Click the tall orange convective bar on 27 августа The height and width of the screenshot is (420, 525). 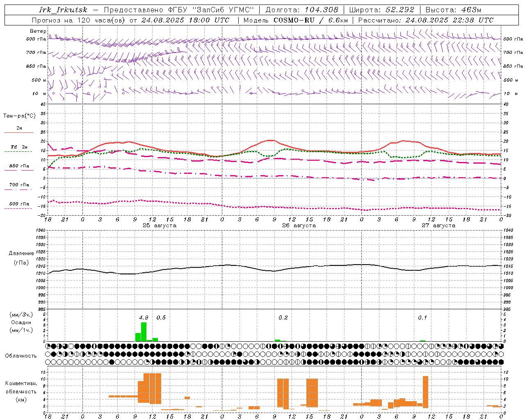point(425,392)
